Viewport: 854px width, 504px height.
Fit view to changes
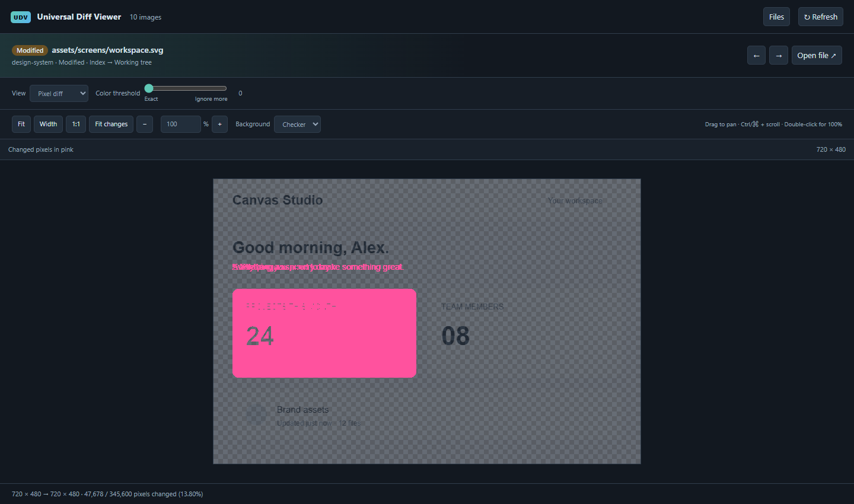111,124
